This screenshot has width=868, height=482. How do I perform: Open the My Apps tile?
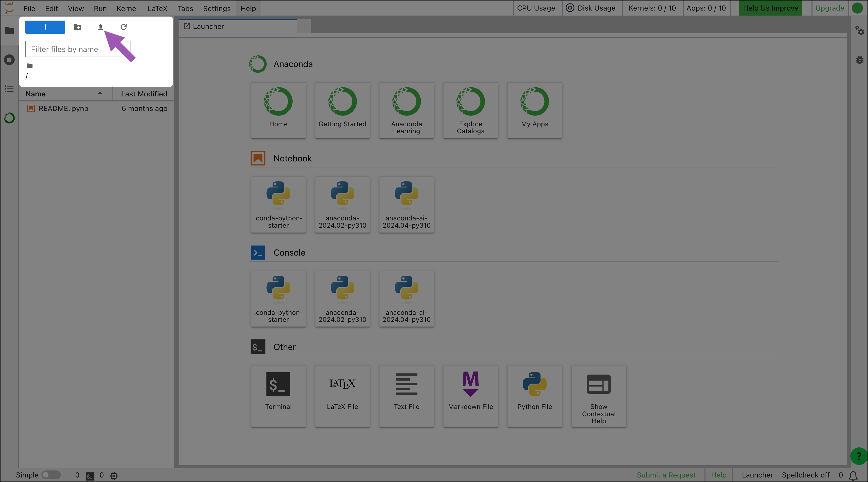click(534, 110)
